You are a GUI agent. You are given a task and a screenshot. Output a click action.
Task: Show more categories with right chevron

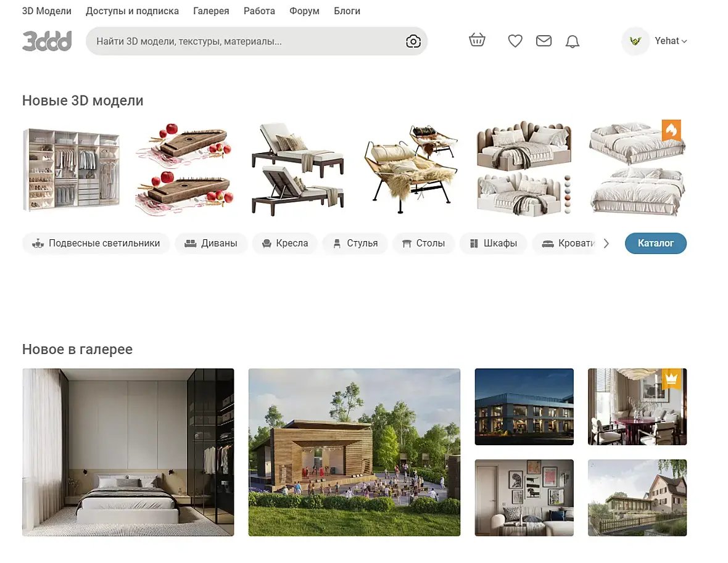(x=606, y=243)
